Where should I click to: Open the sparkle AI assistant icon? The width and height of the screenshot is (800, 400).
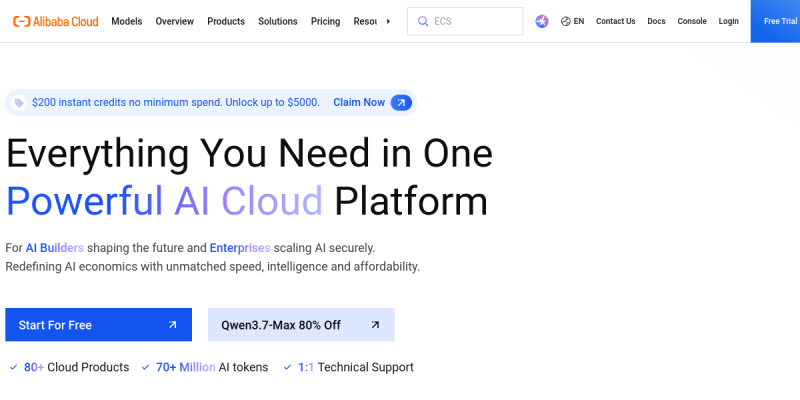pos(542,21)
